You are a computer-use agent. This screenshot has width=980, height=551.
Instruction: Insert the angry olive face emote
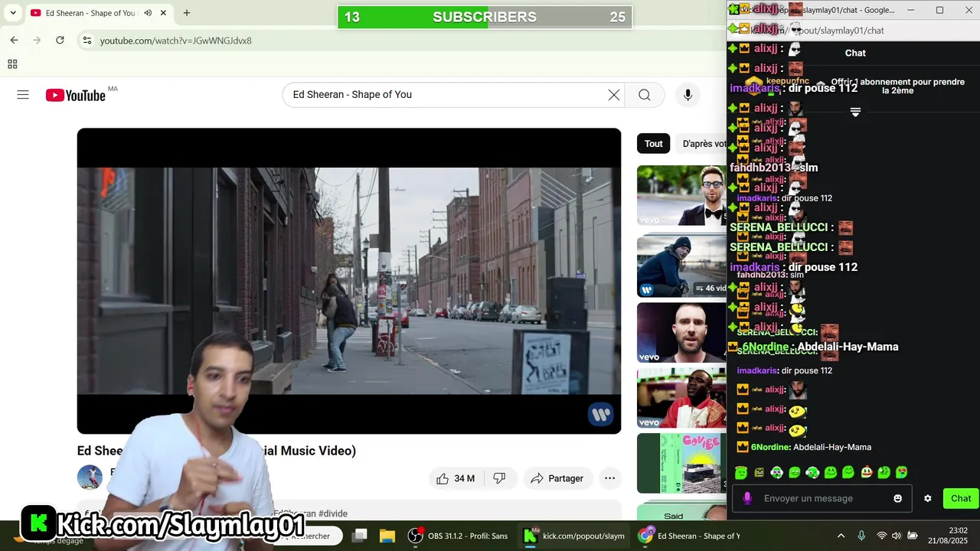coord(759,473)
